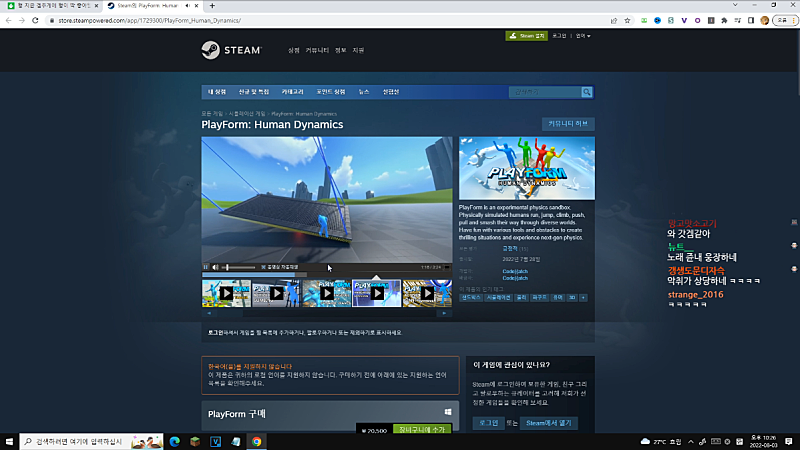This screenshot has height=450, width=800.
Task: Click the share page icon
Action: click(x=614, y=20)
